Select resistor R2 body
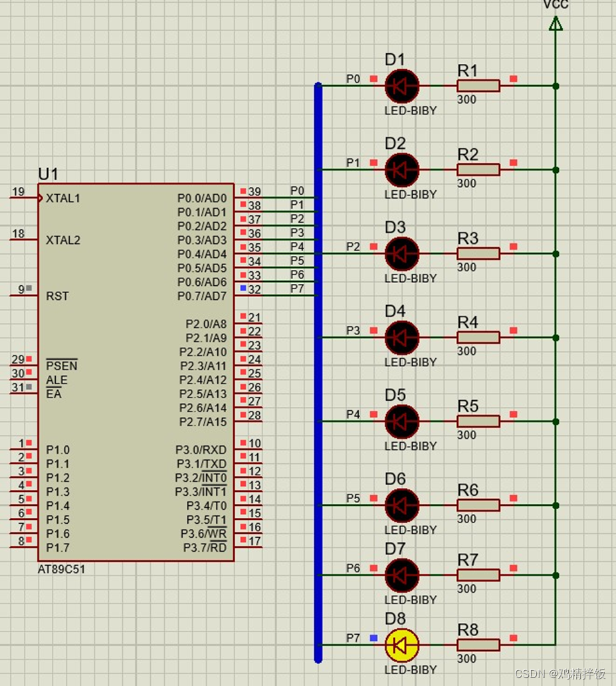This screenshot has width=616, height=686. click(x=478, y=170)
